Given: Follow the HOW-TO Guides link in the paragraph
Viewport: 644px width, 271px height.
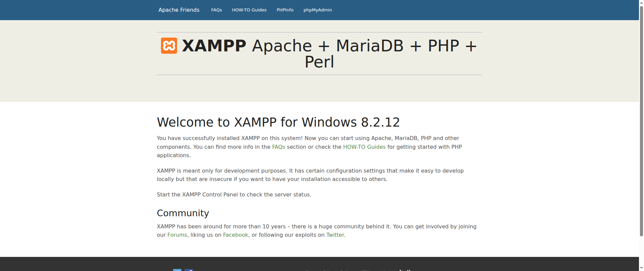Looking at the screenshot, I should click(364, 147).
